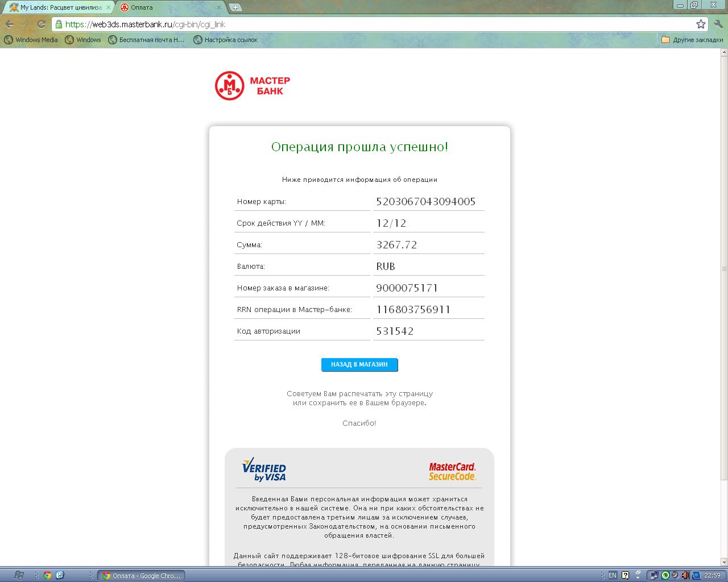The image size is (728, 582).
Task: Bookmark this page with the star
Action: click(701, 24)
